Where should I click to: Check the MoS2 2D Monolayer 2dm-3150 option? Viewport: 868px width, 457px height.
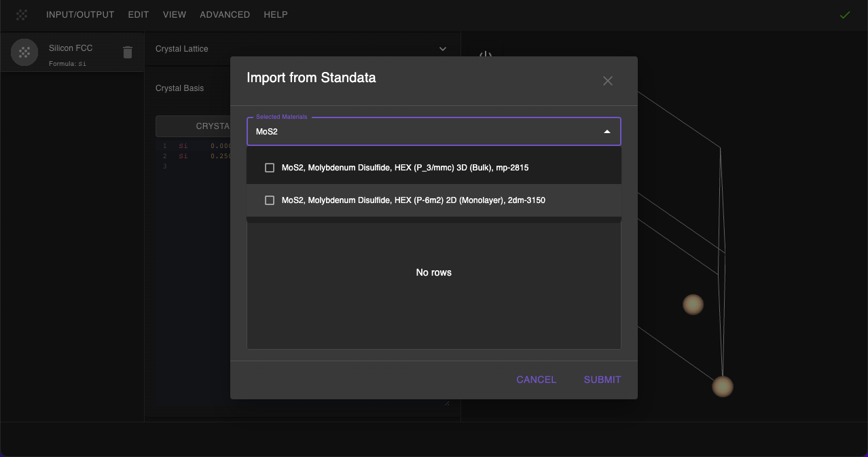[270, 200]
